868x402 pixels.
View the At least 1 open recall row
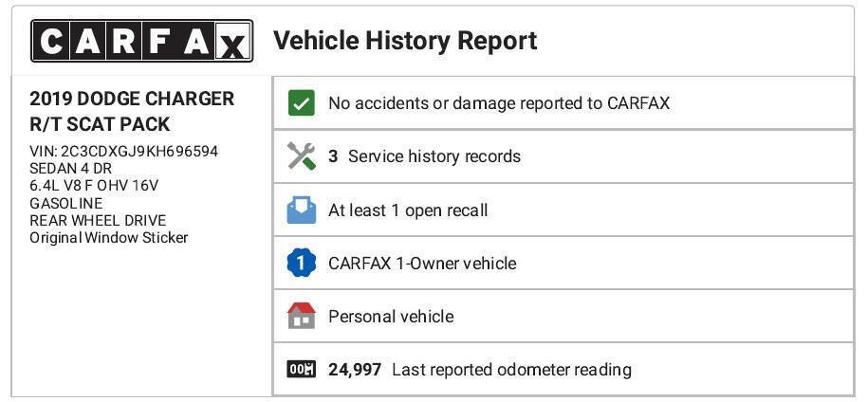tap(408, 210)
